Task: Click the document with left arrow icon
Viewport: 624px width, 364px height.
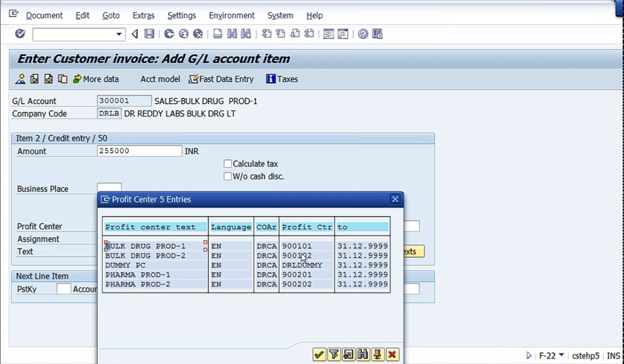Action: tap(34, 79)
